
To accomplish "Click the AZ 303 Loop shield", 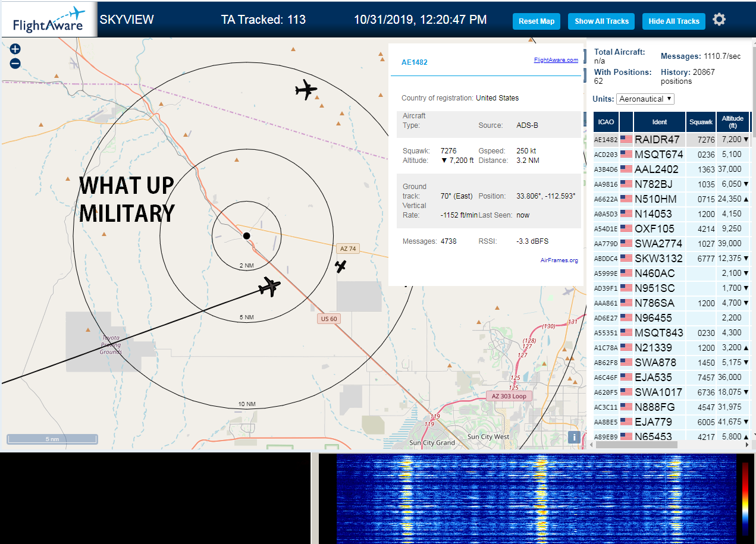I will click(x=509, y=396).
